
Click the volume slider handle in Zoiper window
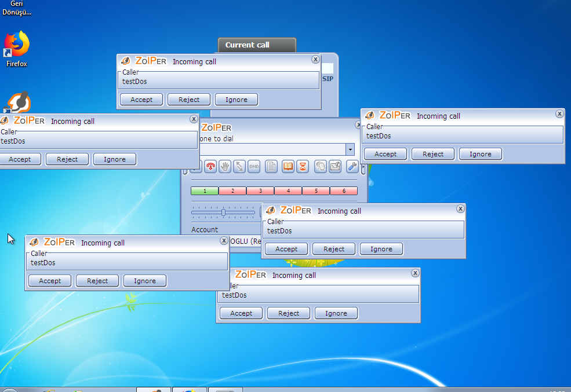click(223, 213)
